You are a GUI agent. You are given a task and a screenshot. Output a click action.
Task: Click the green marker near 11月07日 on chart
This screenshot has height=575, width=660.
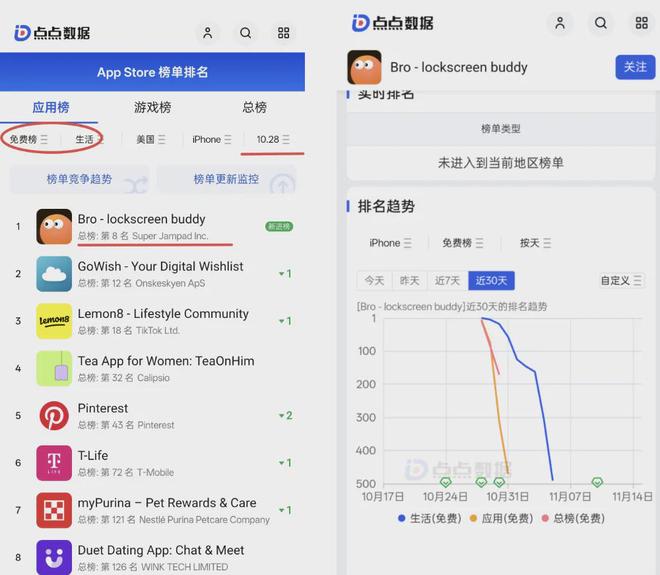[x=597, y=482]
